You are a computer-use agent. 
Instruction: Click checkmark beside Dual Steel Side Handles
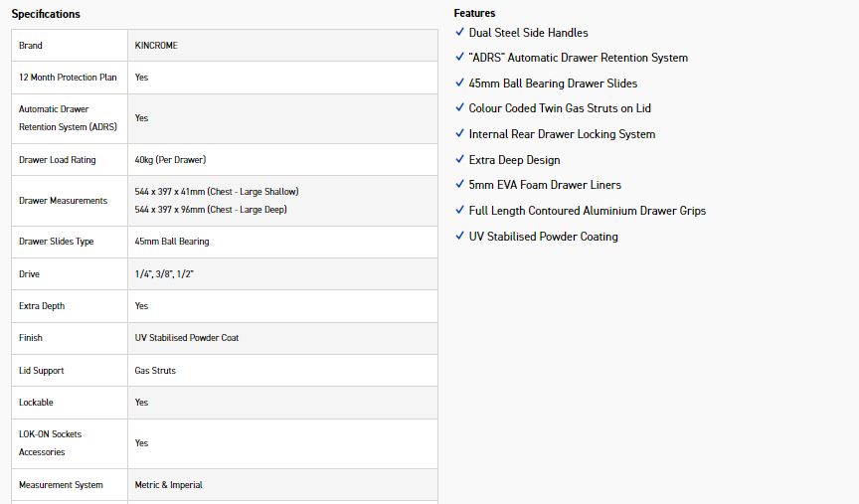(x=459, y=33)
